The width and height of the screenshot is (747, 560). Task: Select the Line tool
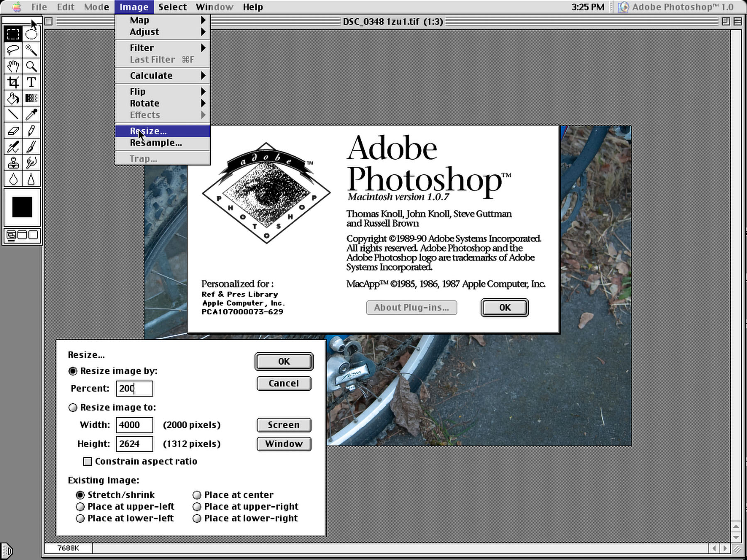tap(13, 114)
